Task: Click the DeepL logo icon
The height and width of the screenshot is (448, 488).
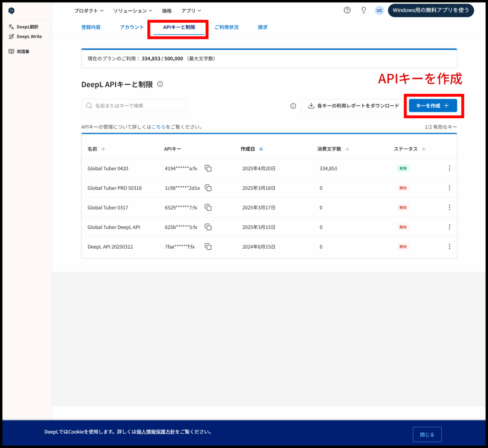Action: point(11,10)
